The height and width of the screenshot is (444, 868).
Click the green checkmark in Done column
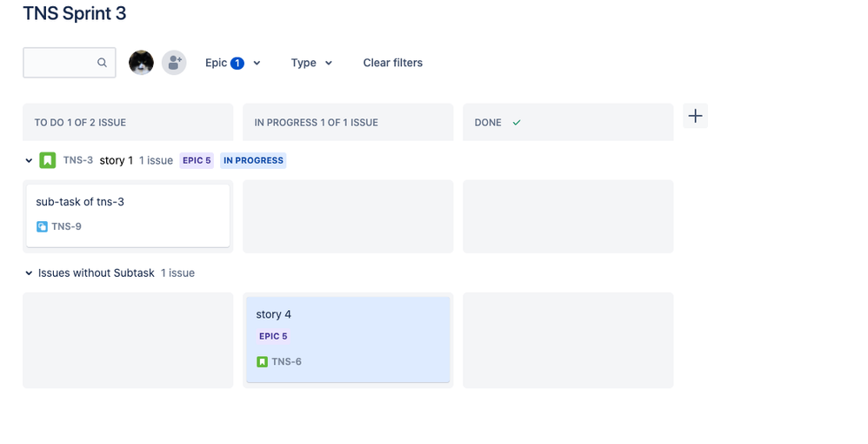[517, 123]
